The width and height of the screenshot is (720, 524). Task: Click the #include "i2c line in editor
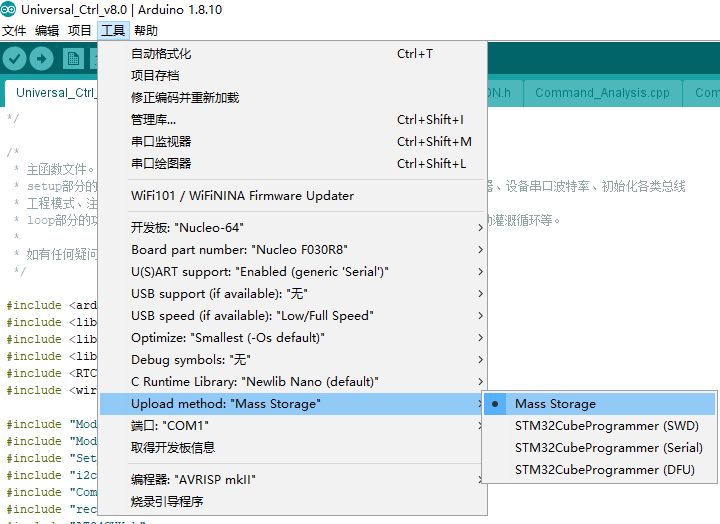(x=52, y=475)
